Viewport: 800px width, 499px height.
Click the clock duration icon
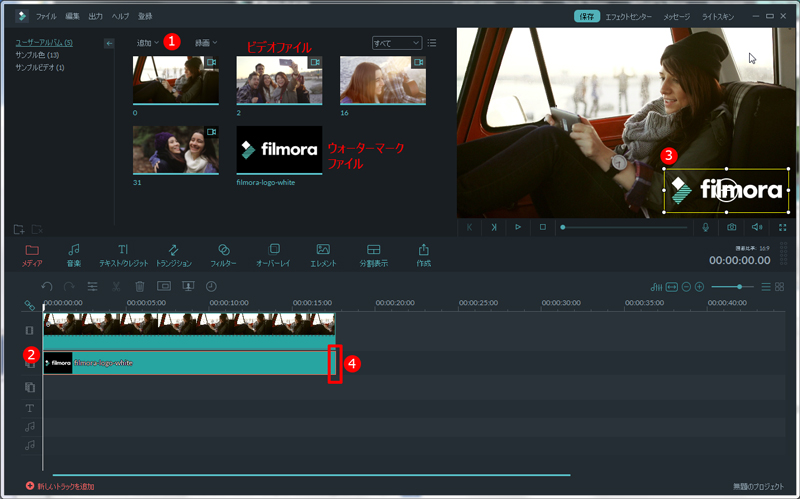(211, 286)
